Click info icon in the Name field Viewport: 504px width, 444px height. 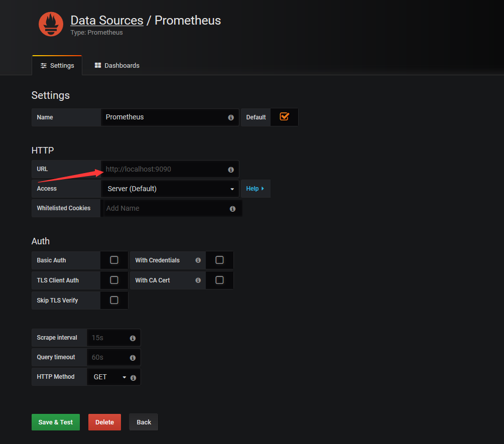tap(231, 117)
